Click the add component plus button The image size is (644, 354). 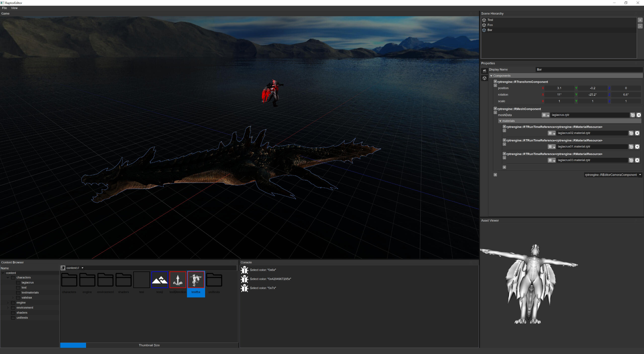[495, 175]
